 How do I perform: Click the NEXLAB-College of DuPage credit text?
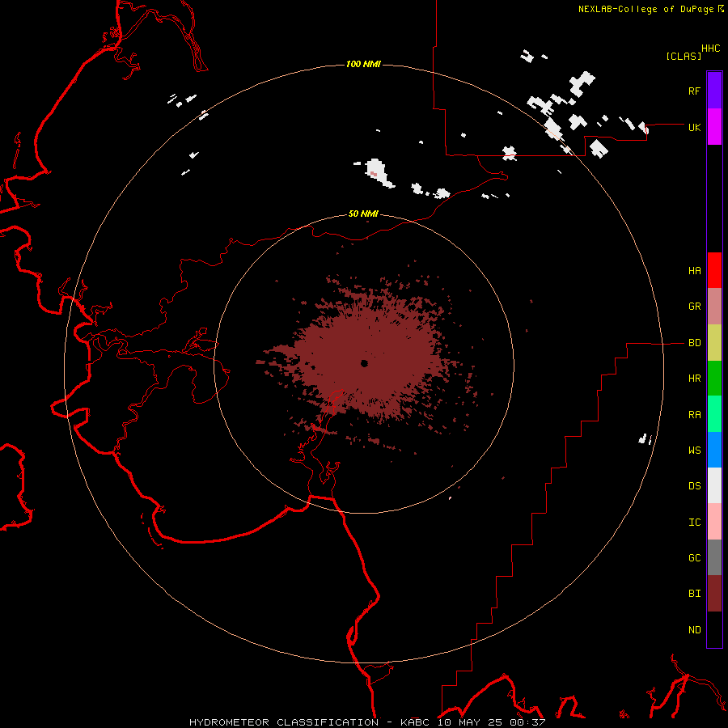click(x=646, y=9)
